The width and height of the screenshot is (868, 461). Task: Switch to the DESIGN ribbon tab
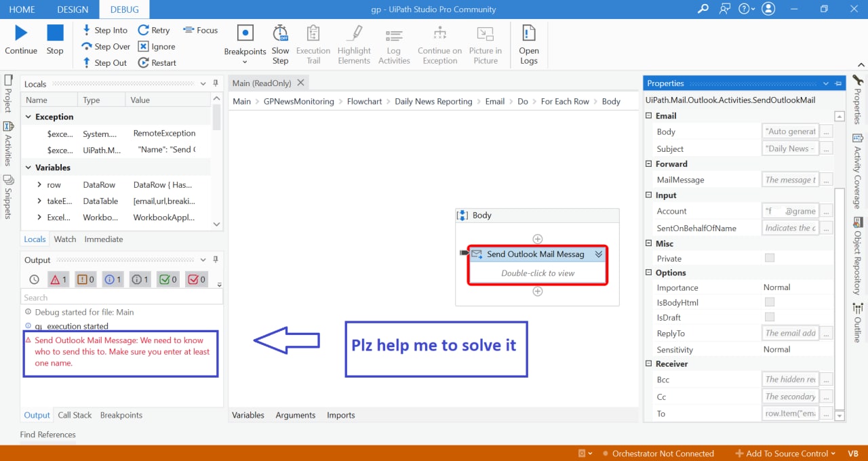(x=73, y=9)
